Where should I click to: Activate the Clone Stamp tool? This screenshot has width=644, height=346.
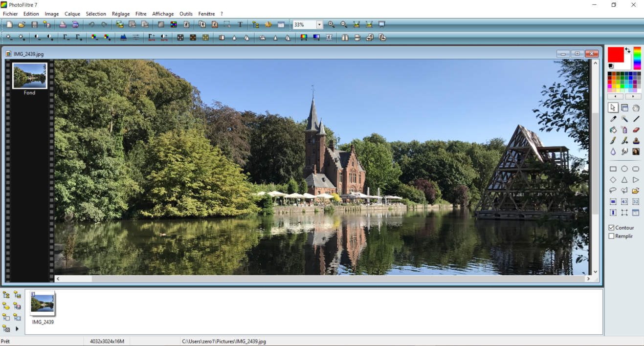pyautogui.click(x=636, y=141)
